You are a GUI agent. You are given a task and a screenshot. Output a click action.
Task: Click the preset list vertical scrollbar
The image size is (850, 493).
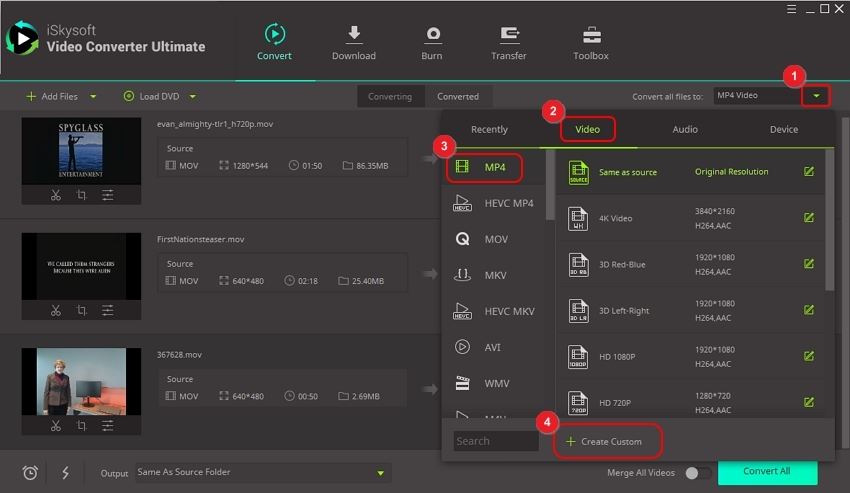829,222
